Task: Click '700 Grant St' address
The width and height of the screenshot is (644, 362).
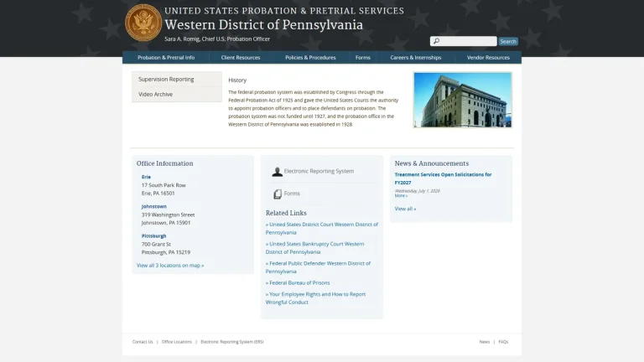Action: point(156,244)
